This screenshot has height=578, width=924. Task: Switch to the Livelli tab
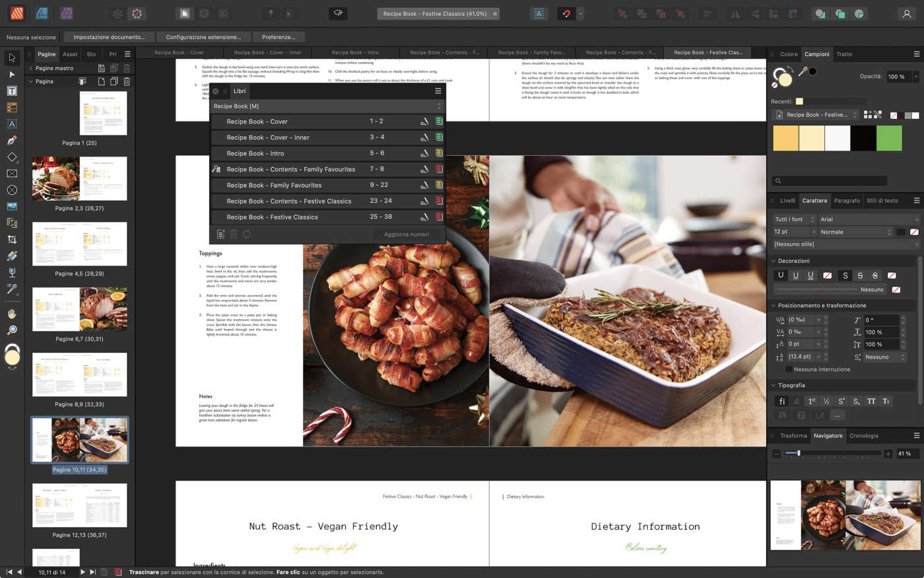[x=787, y=201]
